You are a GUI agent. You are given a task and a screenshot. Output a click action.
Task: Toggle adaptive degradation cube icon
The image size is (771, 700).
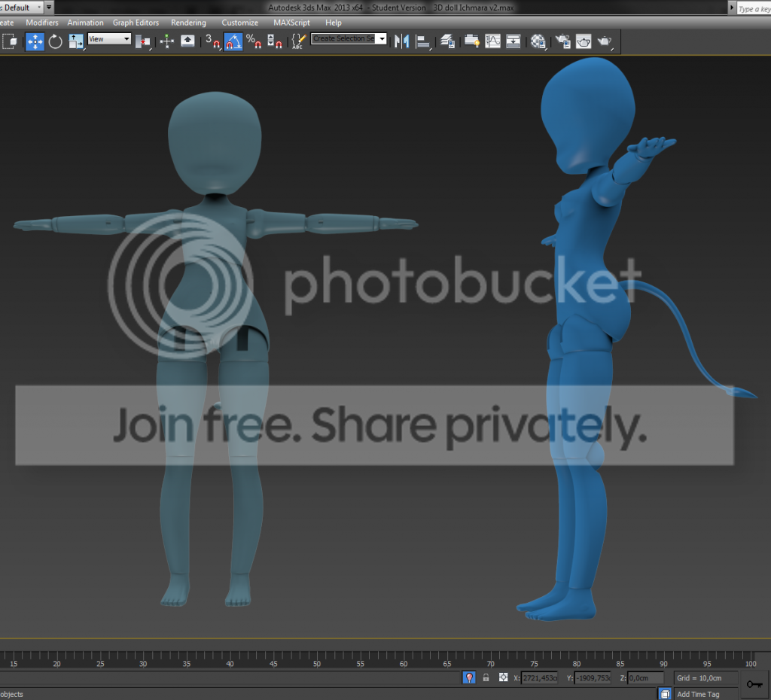665,694
